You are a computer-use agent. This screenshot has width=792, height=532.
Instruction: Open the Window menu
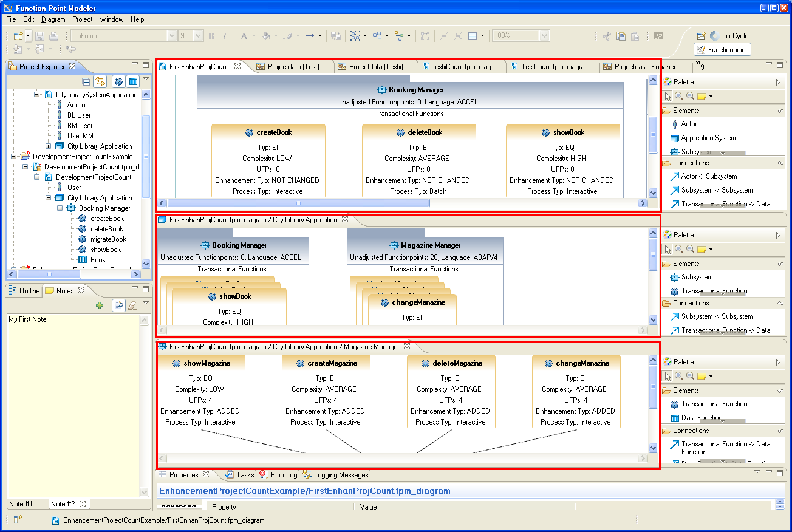click(x=112, y=19)
